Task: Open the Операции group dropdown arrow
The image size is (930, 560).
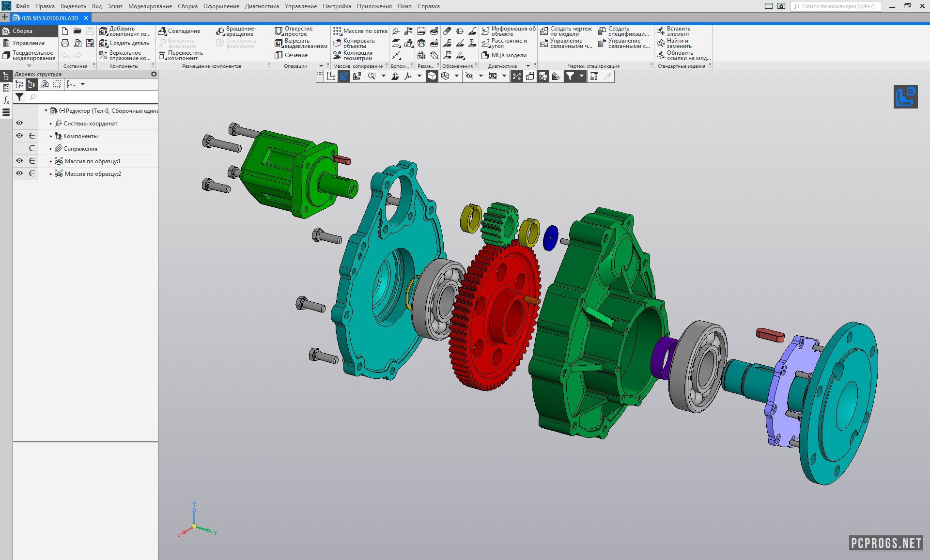Action: (321, 66)
